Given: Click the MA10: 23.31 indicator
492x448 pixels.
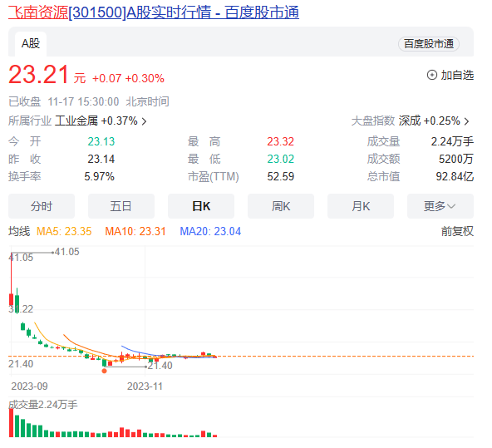Looking at the screenshot, I should [x=135, y=232].
